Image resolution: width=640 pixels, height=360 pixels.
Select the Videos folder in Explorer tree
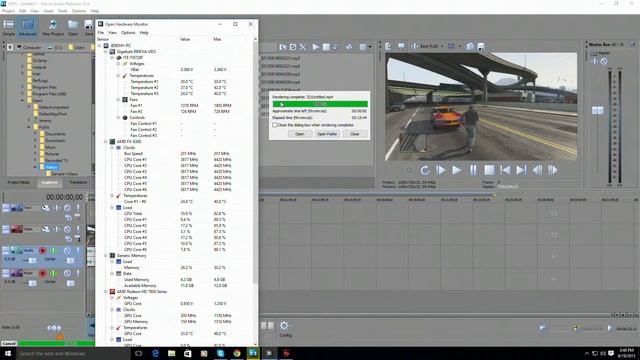pyautogui.click(x=51, y=167)
